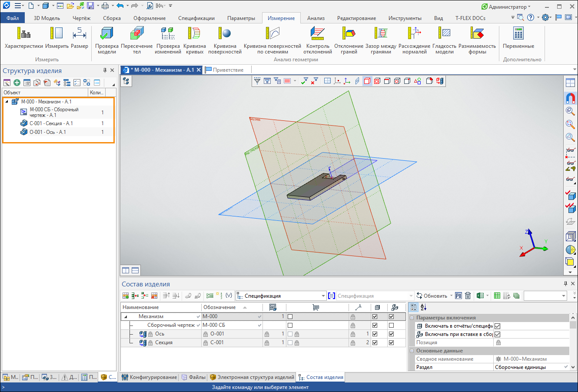Collapse the Механизм row in composition table

(126, 317)
